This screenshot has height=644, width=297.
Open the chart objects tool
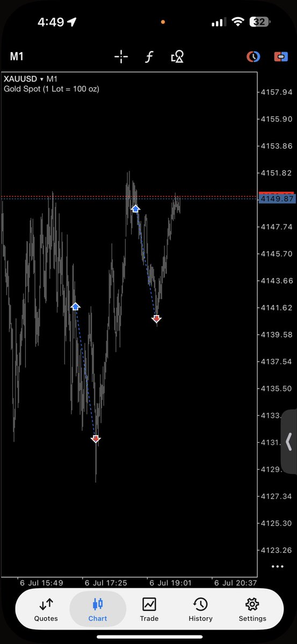pos(177,57)
